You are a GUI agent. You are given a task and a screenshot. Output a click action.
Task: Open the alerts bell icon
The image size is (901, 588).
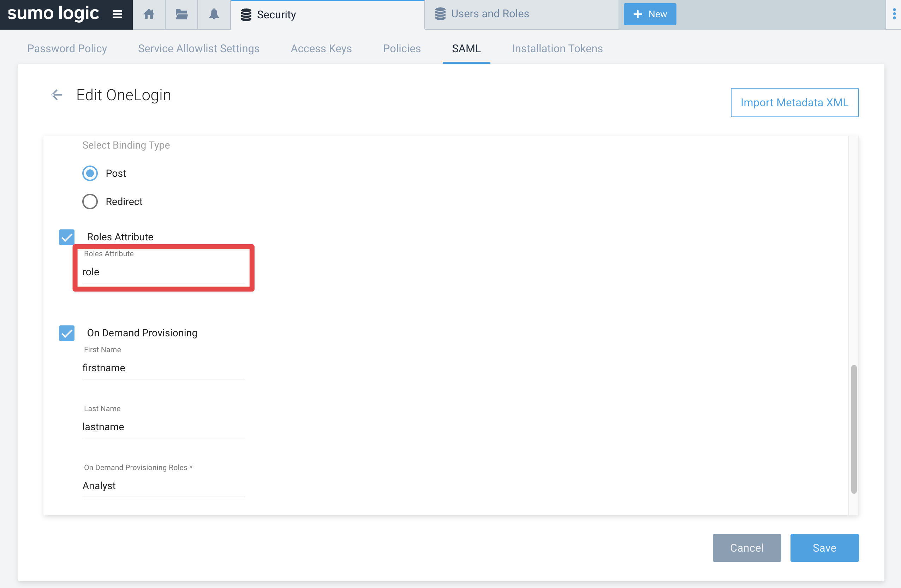214,14
